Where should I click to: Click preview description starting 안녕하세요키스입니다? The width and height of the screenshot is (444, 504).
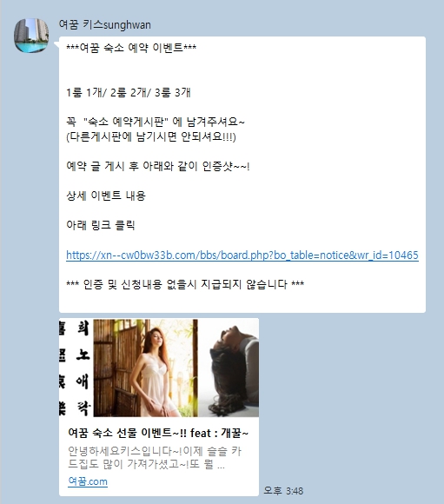point(155,458)
